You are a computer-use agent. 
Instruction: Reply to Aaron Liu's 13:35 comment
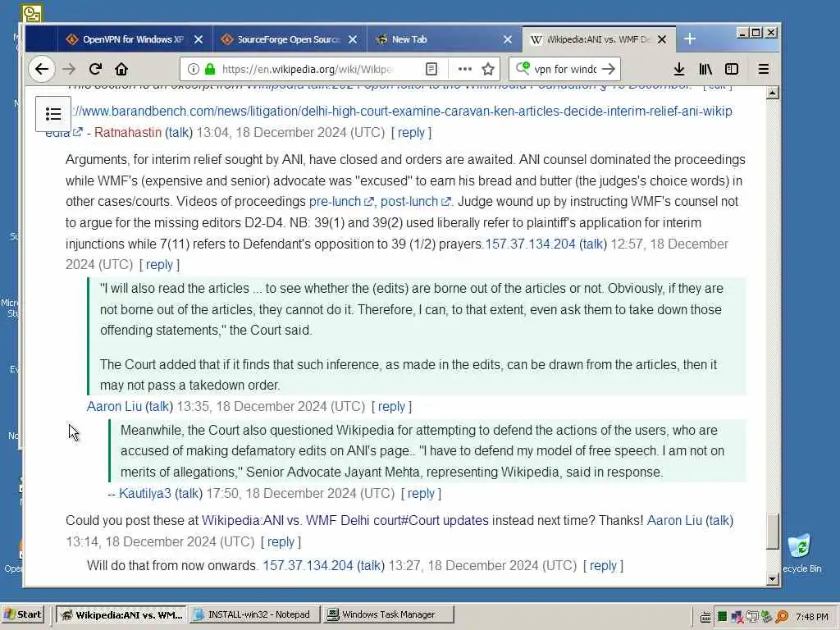coord(391,407)
